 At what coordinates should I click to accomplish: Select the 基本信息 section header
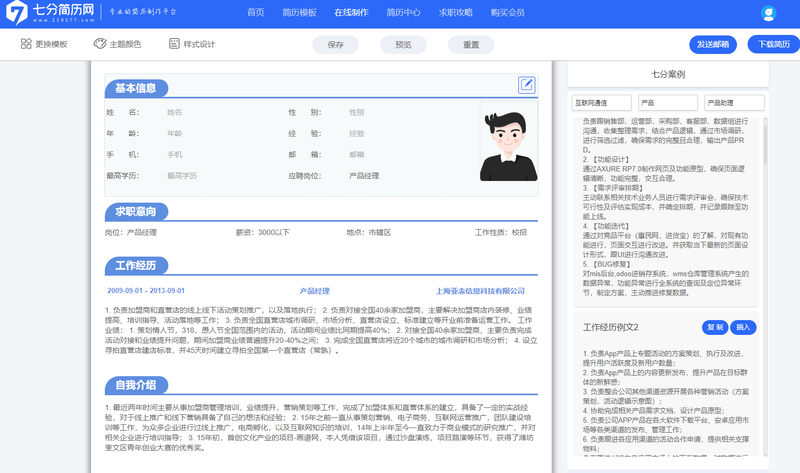point(136,88)
